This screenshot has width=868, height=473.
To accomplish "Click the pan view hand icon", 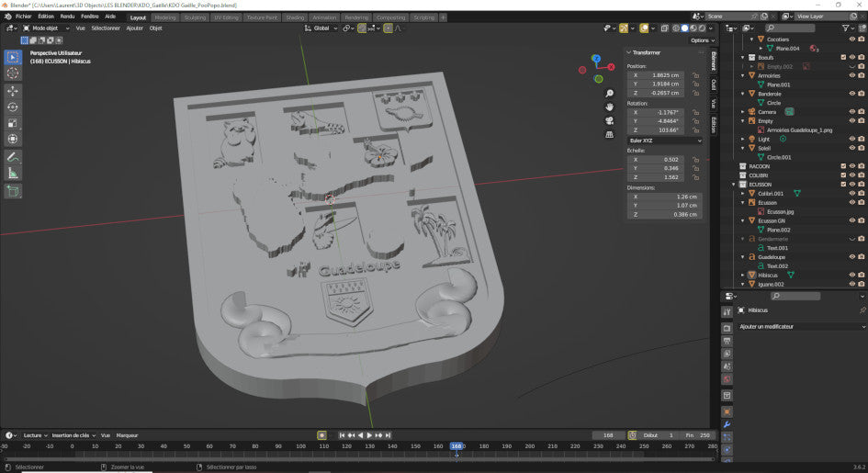I will pyautogui.click(x=610, y=107).
